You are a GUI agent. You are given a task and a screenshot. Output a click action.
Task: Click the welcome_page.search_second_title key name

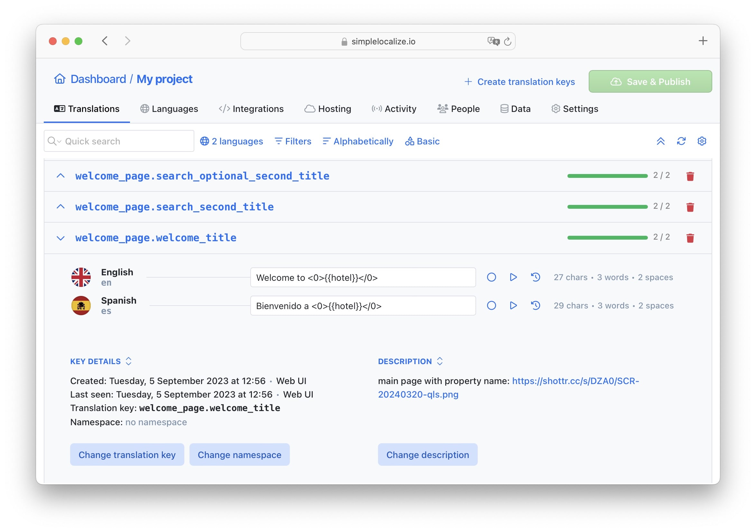(x=174, y=207)
